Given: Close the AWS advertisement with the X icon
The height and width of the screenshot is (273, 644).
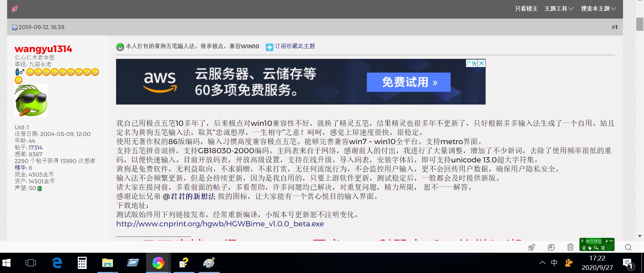Looking at the screenshot, I should pos(481,63).
